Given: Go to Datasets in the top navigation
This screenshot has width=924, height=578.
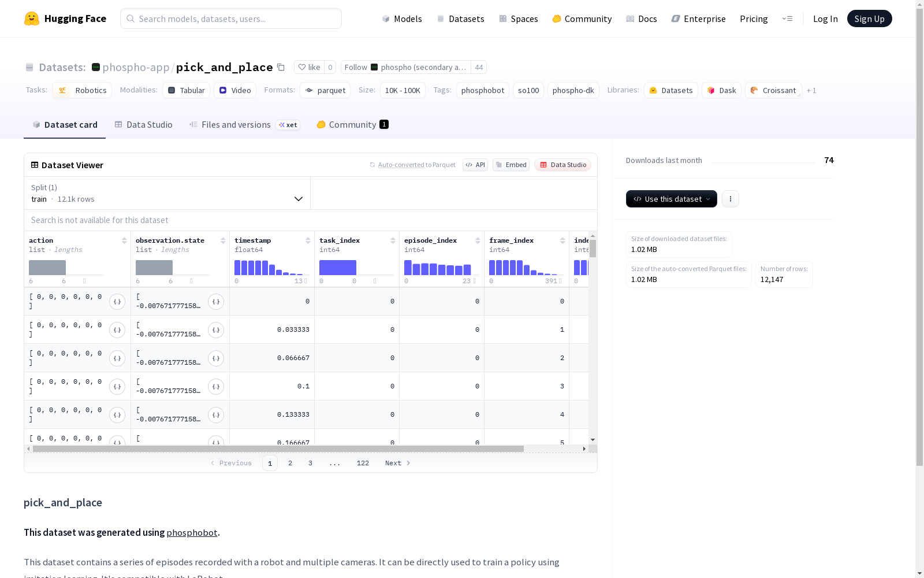Looking at the screenshot, I should [460, 18].
